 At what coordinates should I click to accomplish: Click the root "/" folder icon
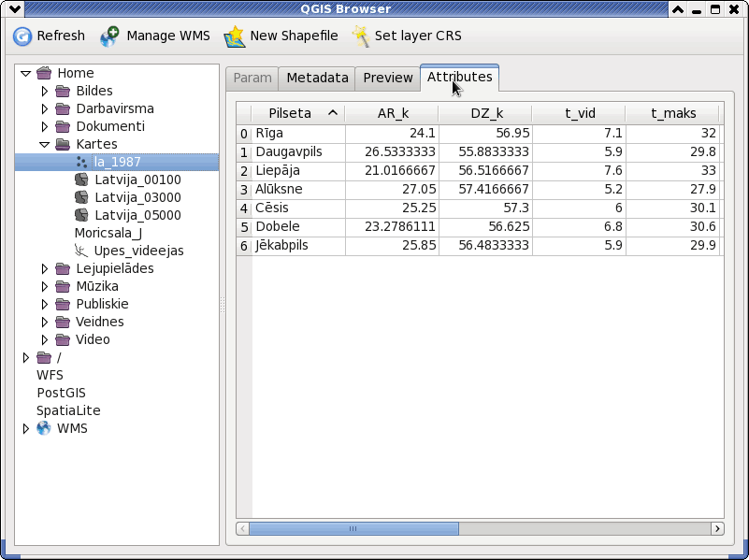pos(44,357)
